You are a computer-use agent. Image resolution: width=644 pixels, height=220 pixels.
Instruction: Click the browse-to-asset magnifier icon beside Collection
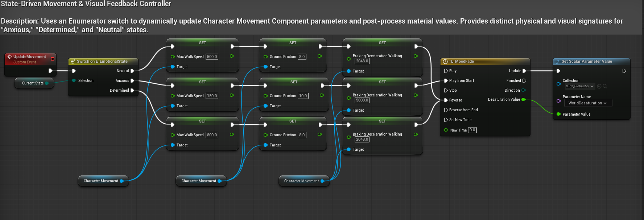point(605,86)
